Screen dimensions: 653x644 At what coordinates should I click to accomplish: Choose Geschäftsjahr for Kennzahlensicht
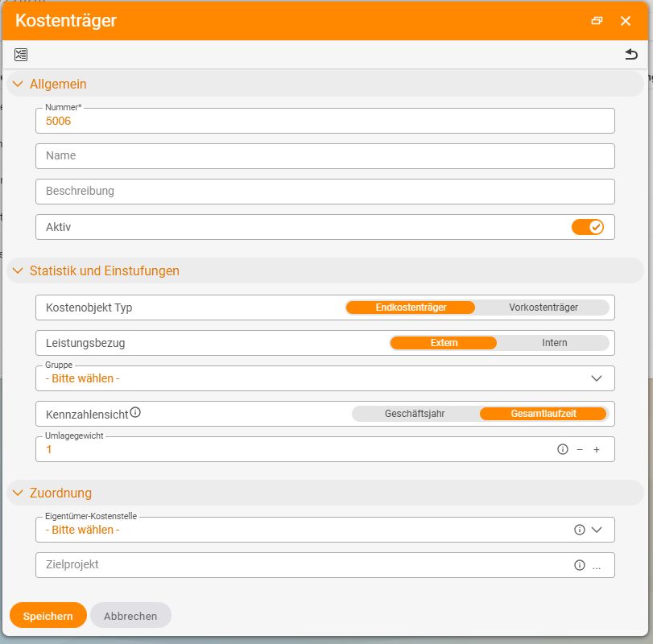[415, 414]
